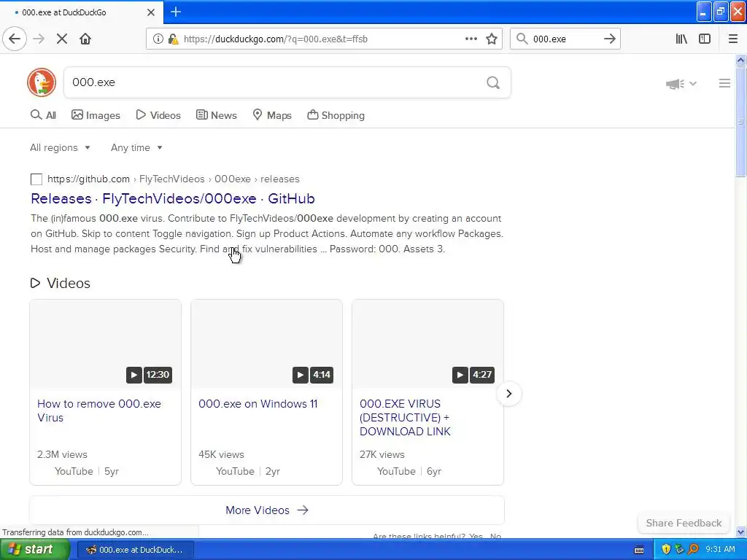Click scrollbar up arrow
This screenshot has width=747, height=560.
coord(741,60)
